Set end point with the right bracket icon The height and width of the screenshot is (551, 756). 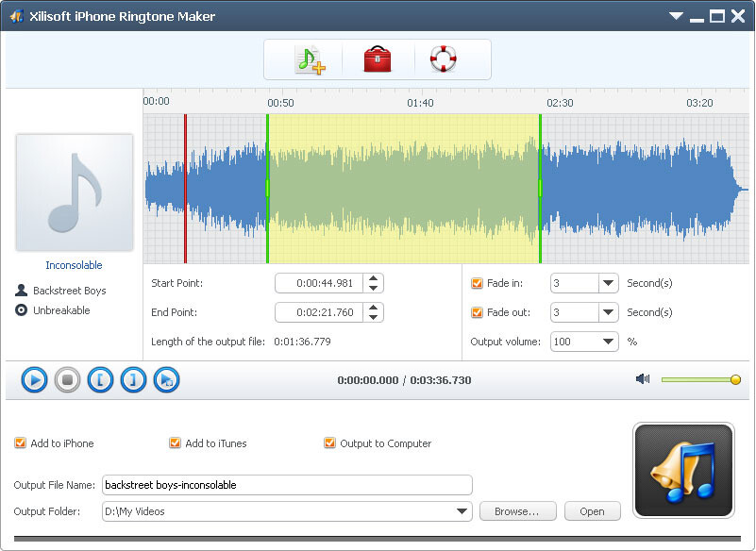[x=133, y=379]
